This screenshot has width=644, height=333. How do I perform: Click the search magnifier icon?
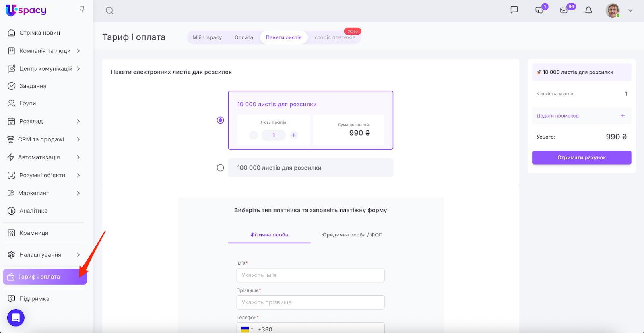[109, 11]
